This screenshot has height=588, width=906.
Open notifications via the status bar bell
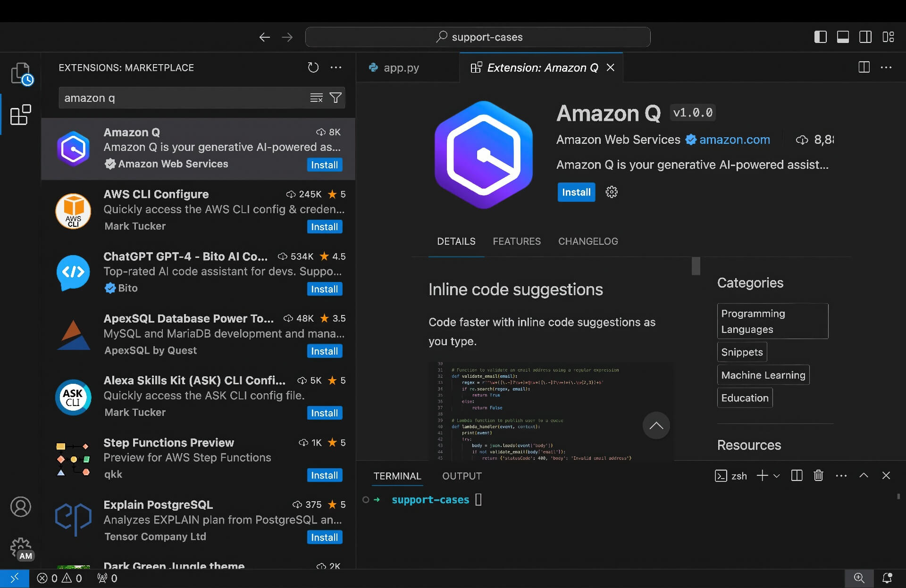coord(889,578)
